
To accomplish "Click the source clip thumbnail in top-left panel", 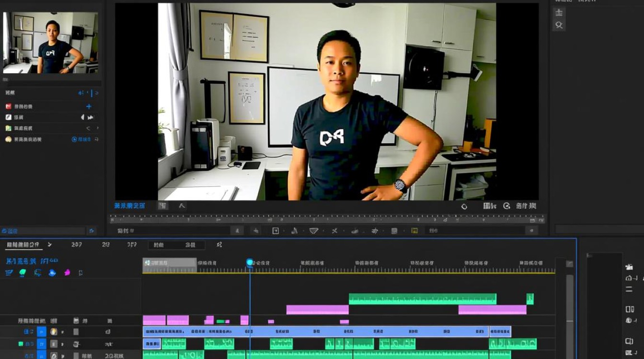I will 50,43.
